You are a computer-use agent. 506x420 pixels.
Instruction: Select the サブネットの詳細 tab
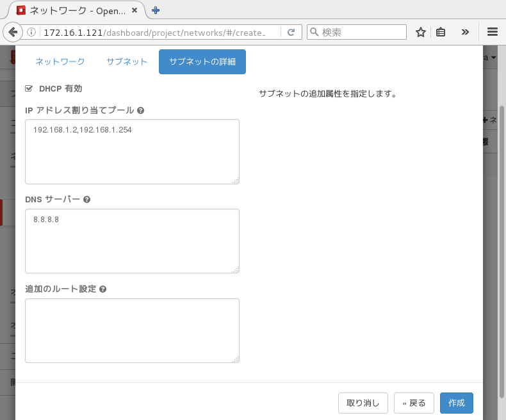point(202,61)
